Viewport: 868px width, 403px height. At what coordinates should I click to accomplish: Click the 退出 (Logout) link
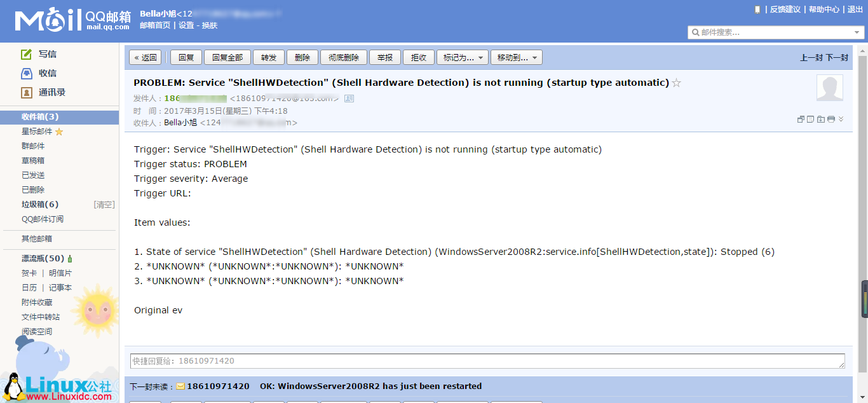point(855,10)
